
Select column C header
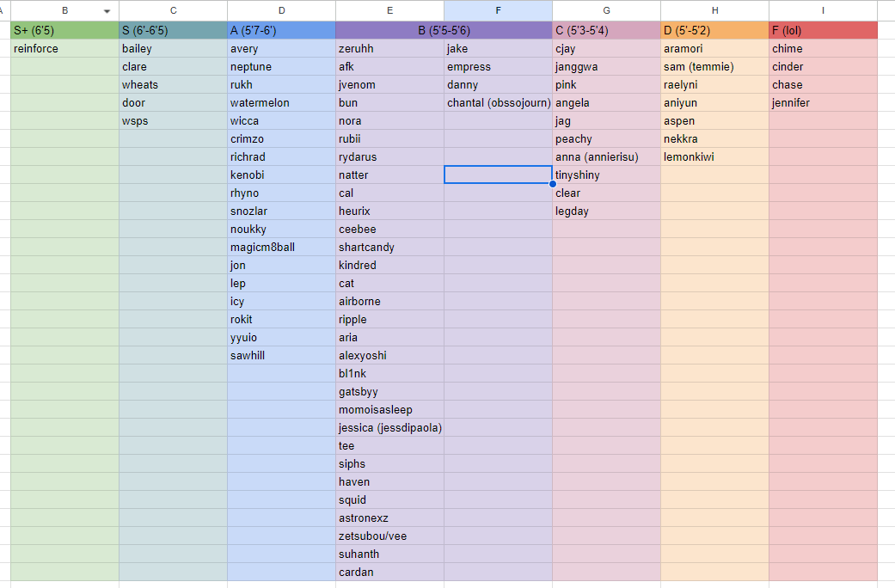pos(173,10)
